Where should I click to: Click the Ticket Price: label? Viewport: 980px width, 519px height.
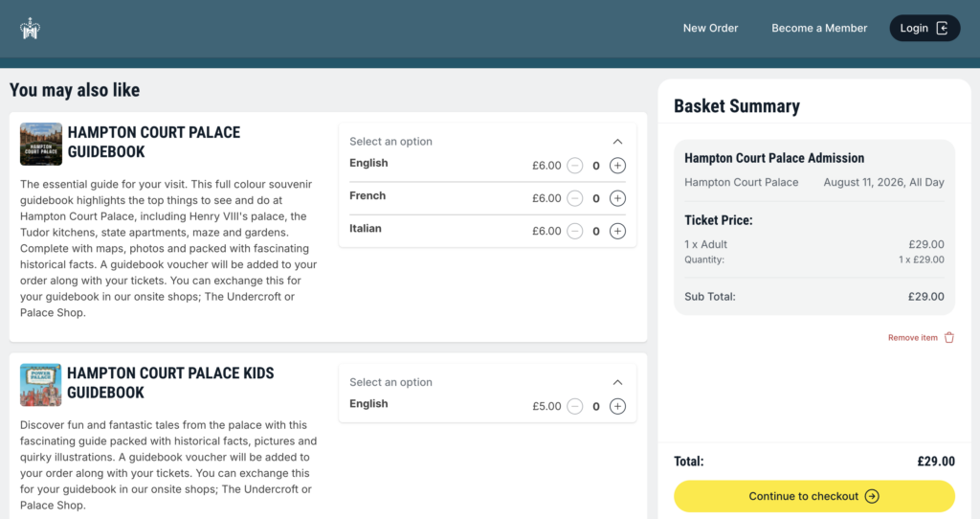tap(718, 220)
